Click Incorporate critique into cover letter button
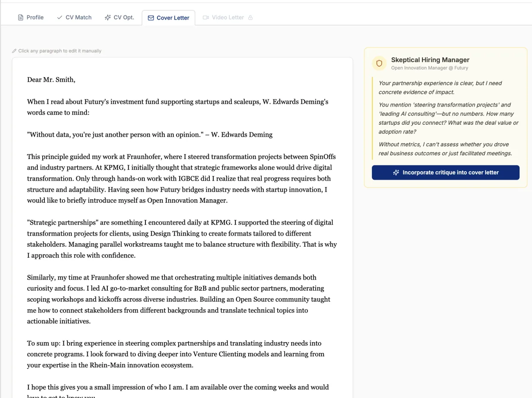The height and width of the screenshot is (398, 532). (446, 173)
